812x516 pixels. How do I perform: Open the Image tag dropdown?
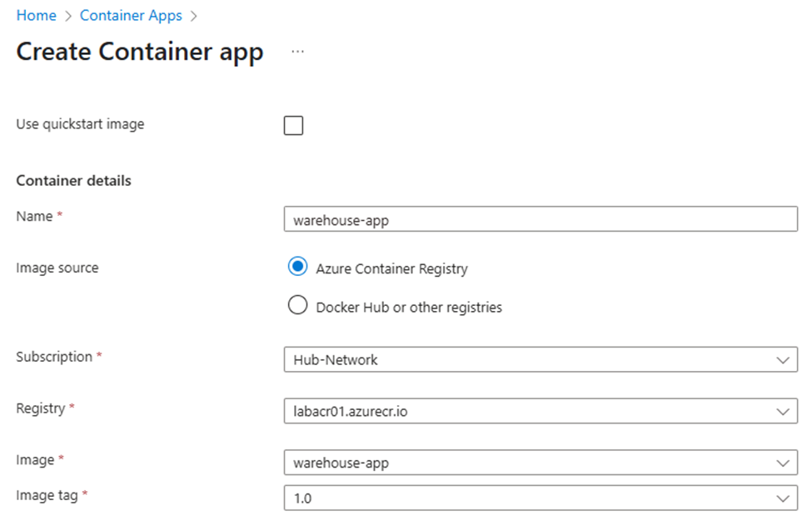(x=541, y=498)
